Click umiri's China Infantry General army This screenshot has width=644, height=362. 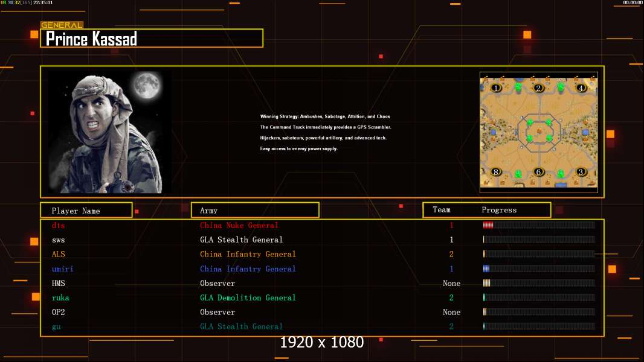pyautogui.click(x=248, y=268)
